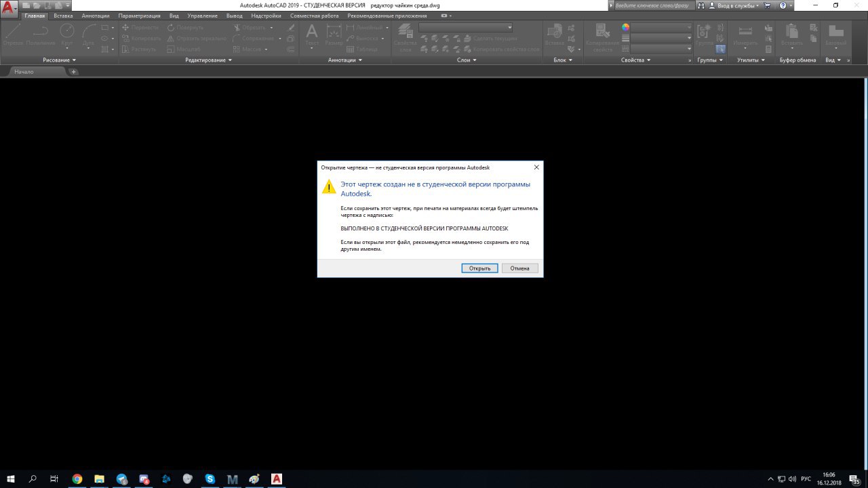Viewport: 868px width, 488px height.
Task: Click the Перенести (Move) tool
Action: [x=140, y=28]
